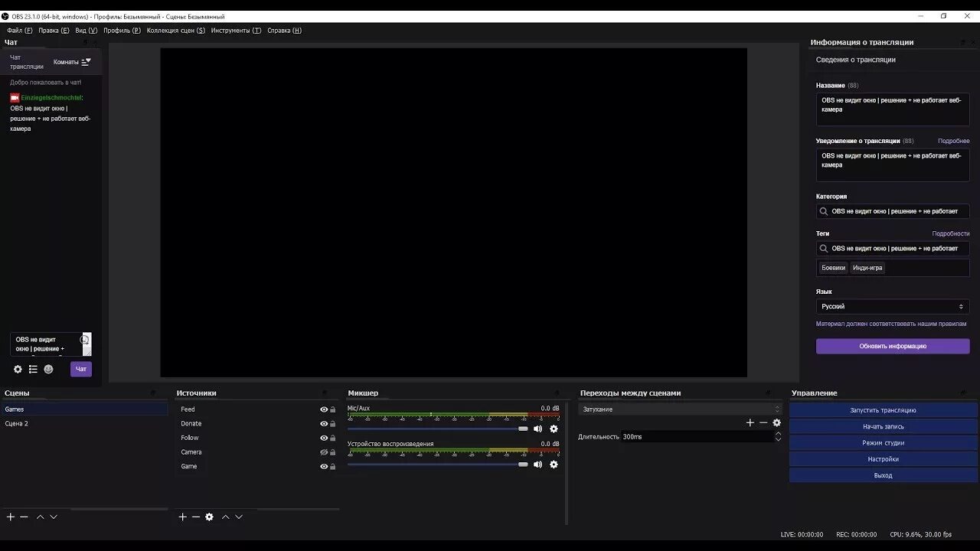Open the Коллекция сцен menu
This screenshot has width=980, height=551.
click(176, 31)
